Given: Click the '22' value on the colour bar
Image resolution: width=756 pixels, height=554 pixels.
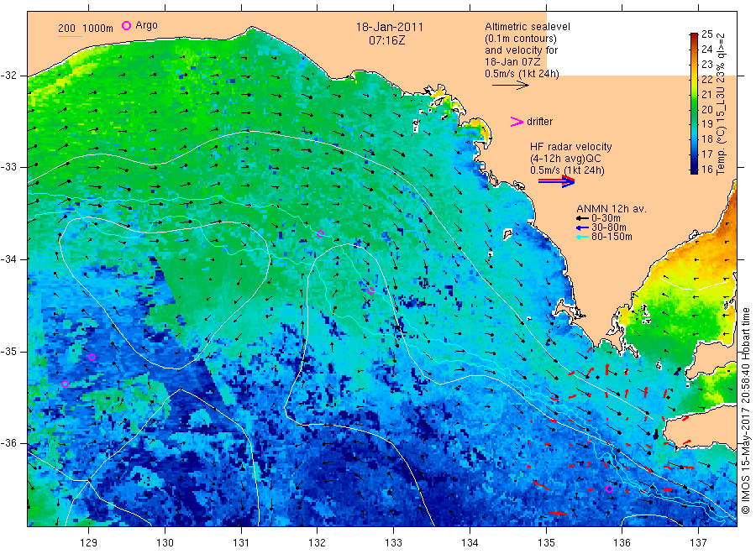Looking at the screenshot, I should [x=706, y=79].
